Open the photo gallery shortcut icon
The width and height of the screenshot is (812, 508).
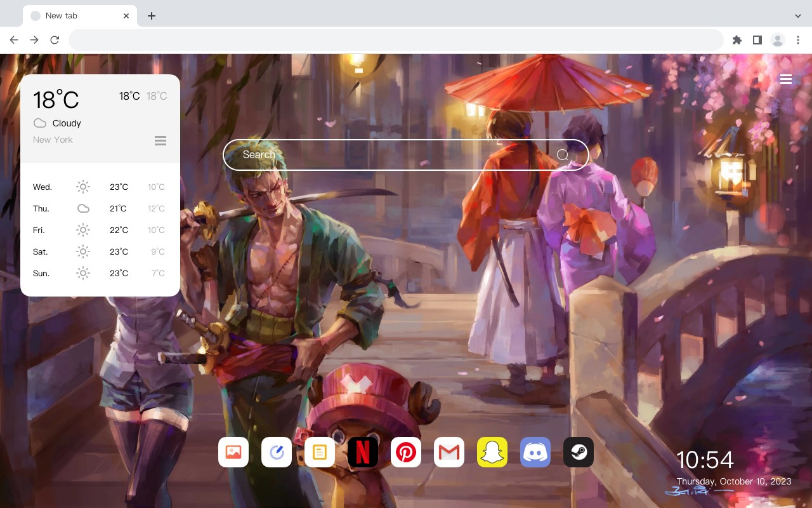233,452
